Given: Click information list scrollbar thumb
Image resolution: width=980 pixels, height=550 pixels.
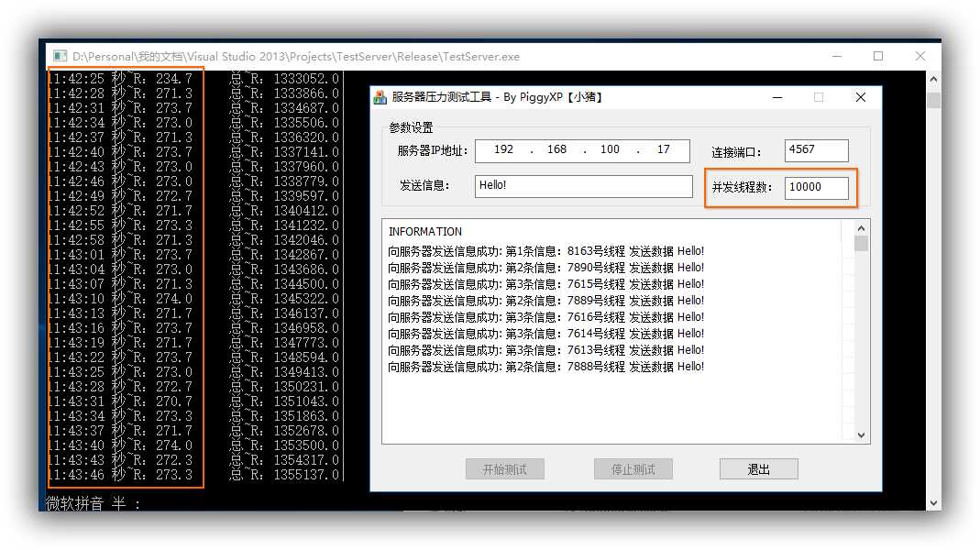Looking at the screenshot, I should pyautogui.click(x=861, y=244).
